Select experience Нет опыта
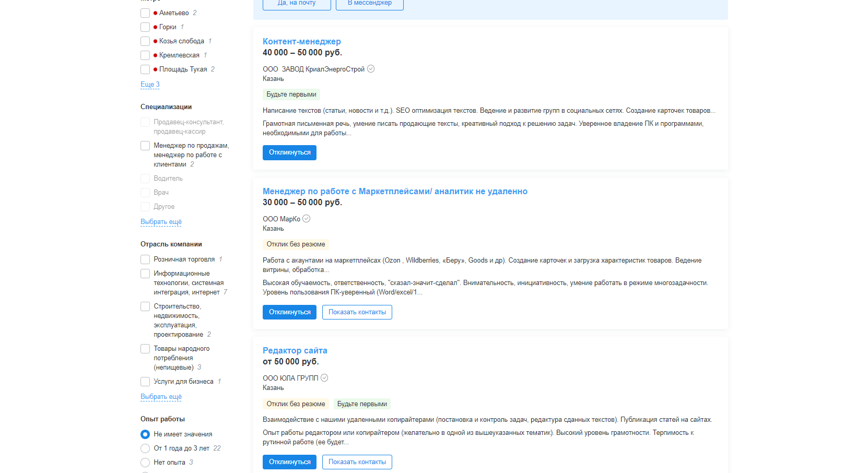The width and height of the screenshot is (868, 473). tap(145, 463)
